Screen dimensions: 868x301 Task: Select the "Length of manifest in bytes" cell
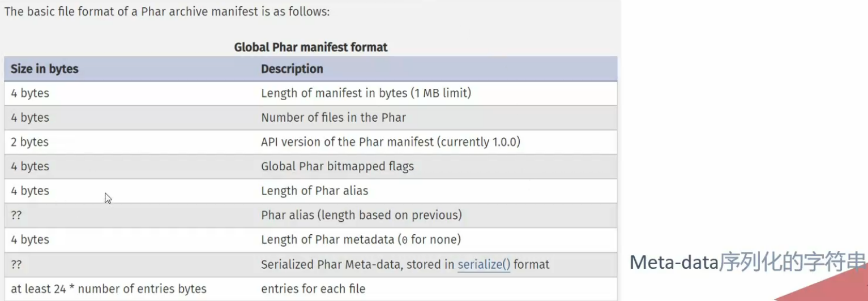(x=366, y=93)
